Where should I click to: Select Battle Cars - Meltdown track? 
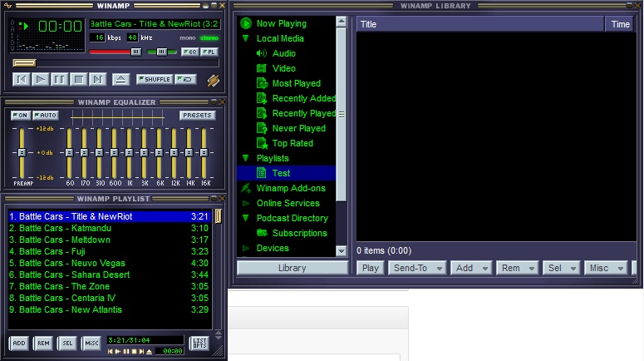click(x=109, y=240)
